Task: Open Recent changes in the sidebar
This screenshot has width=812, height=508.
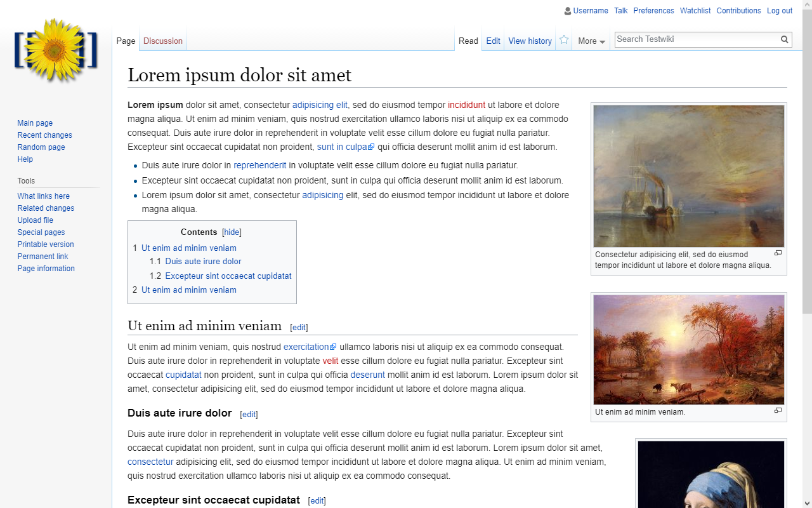Action: coord(44,135)
